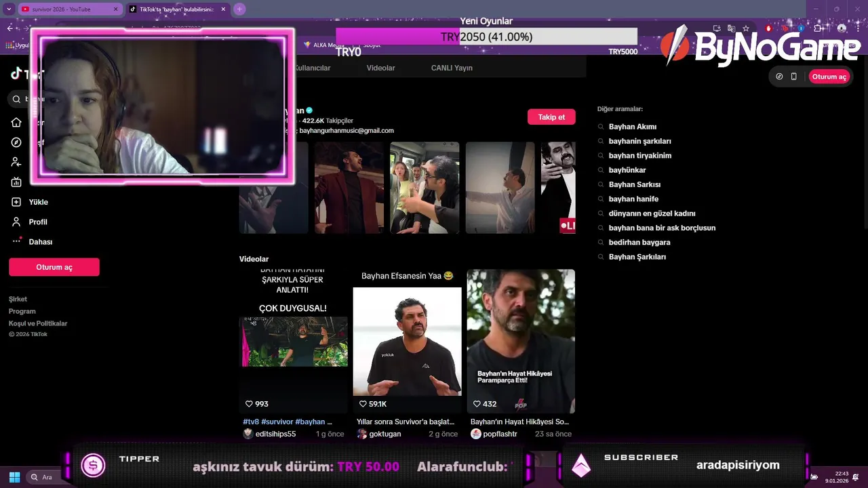Select suggested search dünyanın en güzel kadını
The image size is (868, 488).
652,213
